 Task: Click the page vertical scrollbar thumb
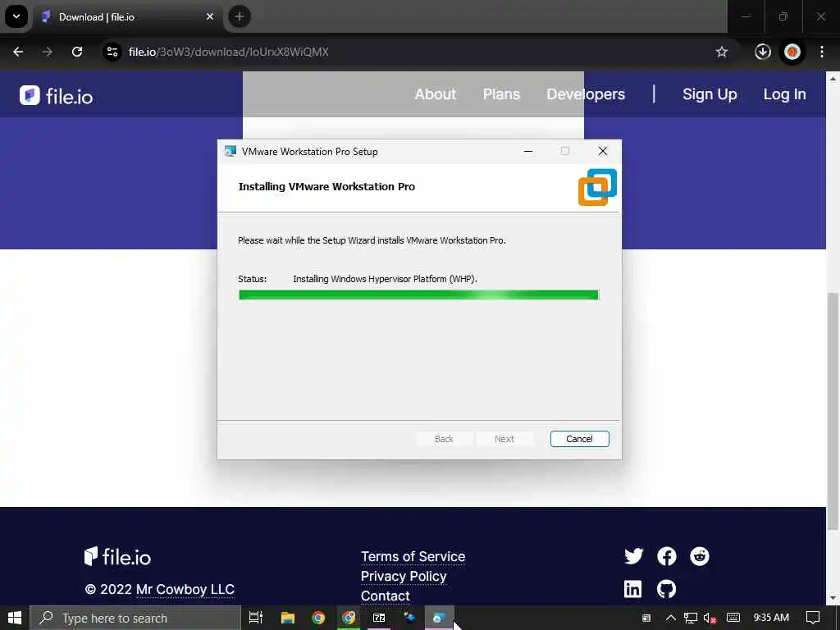833,410
